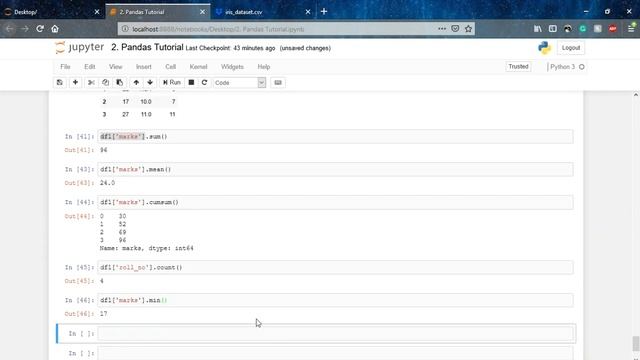Rename the notebook title 2. Pandas Tutorial
The height and width of the screenshot is (360, 640).
(147, 47)
